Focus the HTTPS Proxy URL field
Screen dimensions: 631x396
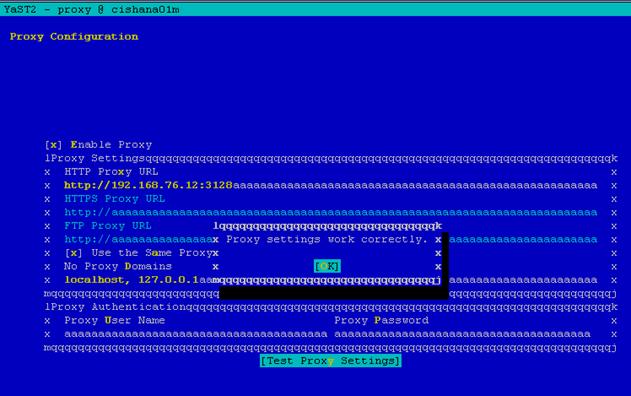[330, 212]
